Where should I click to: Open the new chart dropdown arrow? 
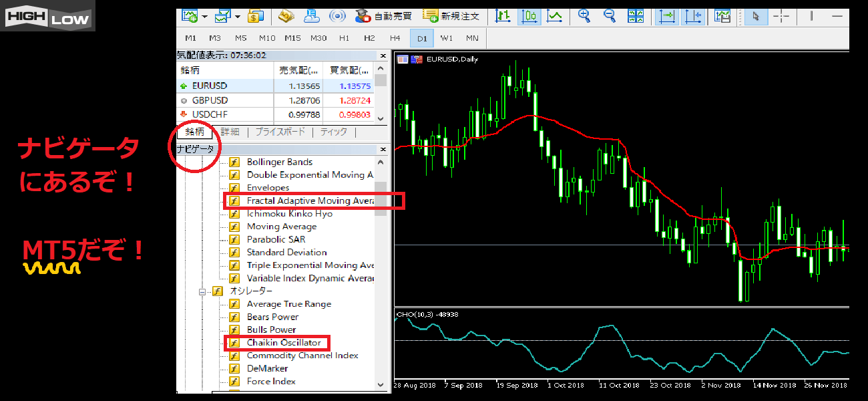[x=204, y=16]
